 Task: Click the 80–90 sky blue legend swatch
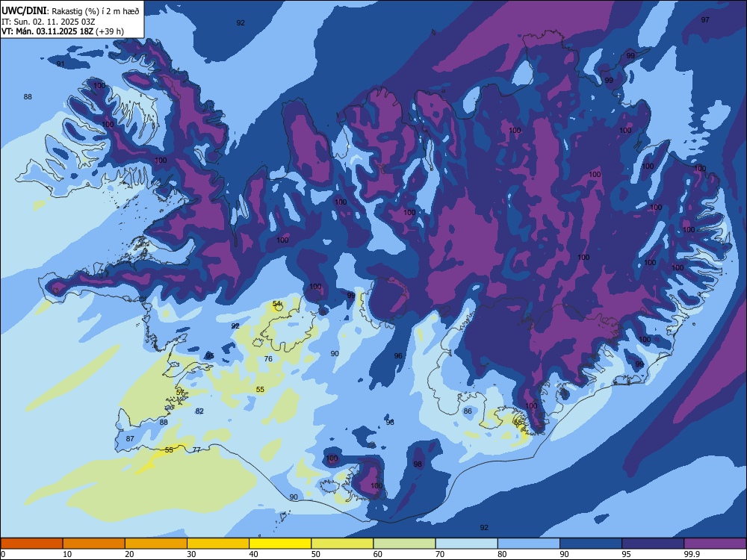[529, 544]
